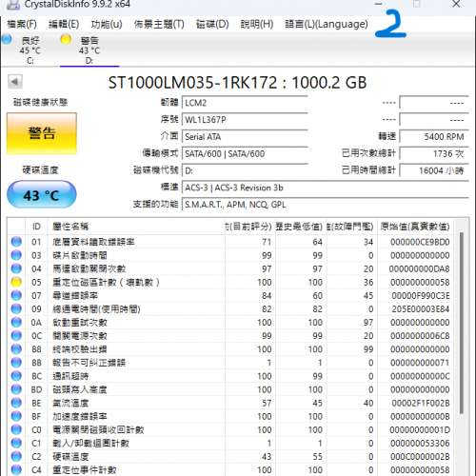Click the ID column header
Image resolution: width=476 pixels, height=476 pixels.
point(36,227)
